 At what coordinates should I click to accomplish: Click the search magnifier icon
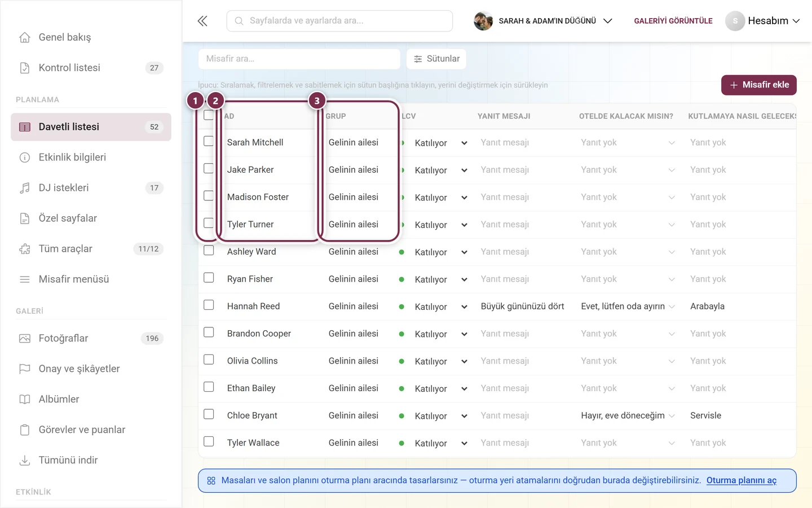click(239, 21)
